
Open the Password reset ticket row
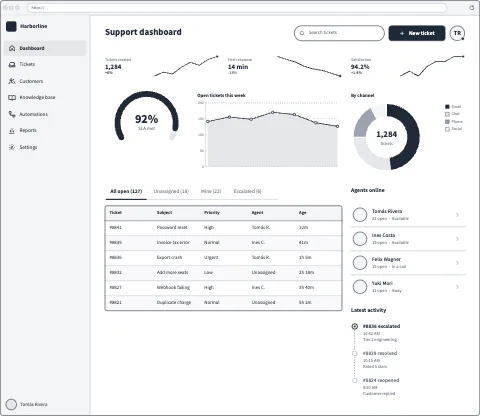coord(223,228)
